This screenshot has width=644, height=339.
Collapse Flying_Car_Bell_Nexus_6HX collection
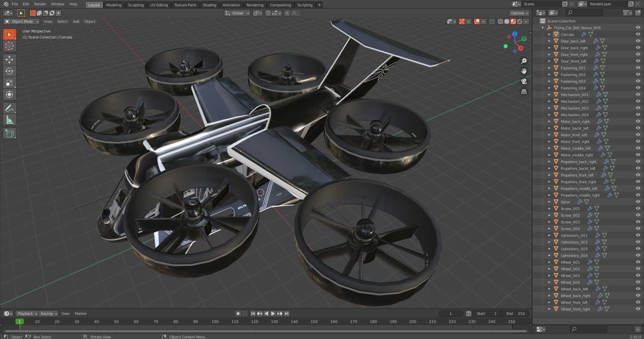[543, 28]
